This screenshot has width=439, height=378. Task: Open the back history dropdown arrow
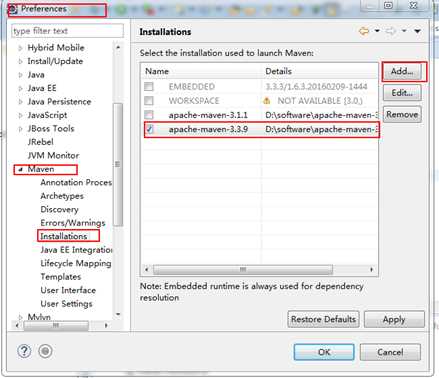click(377, 31)
